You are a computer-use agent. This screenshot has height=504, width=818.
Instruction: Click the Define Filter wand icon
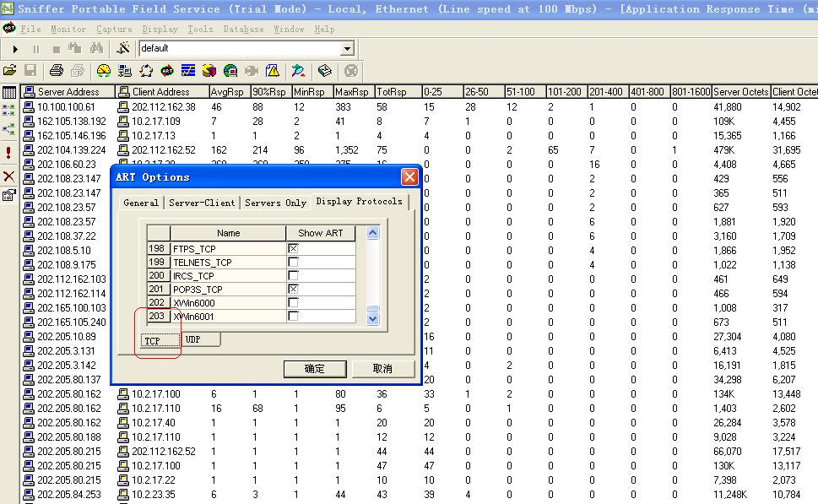(124, 49)
